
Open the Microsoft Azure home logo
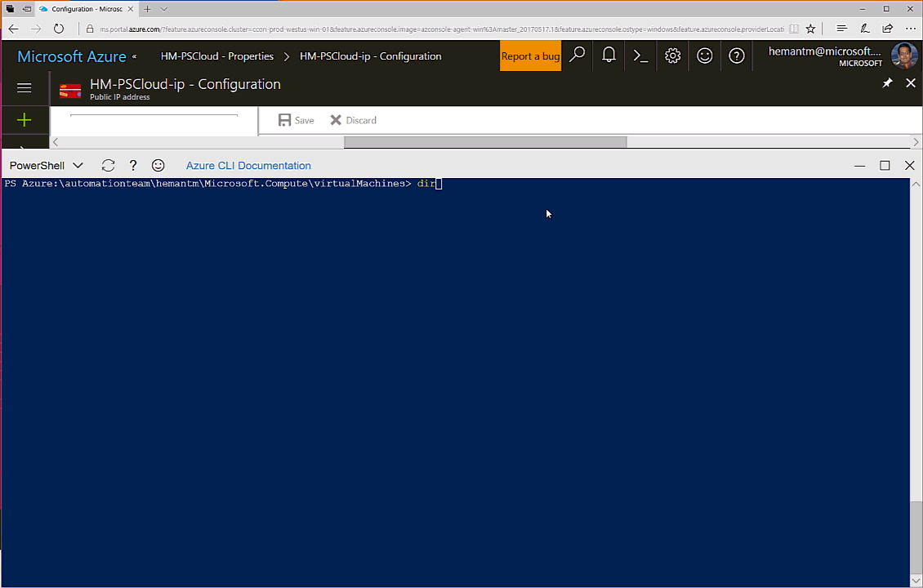(x=72, y=56)
